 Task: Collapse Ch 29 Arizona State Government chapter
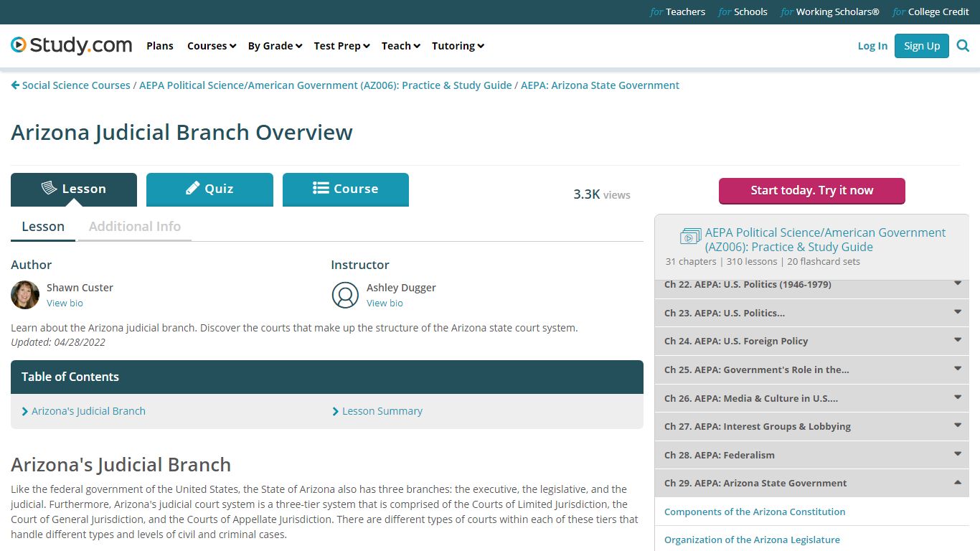(x=812, y=483)
